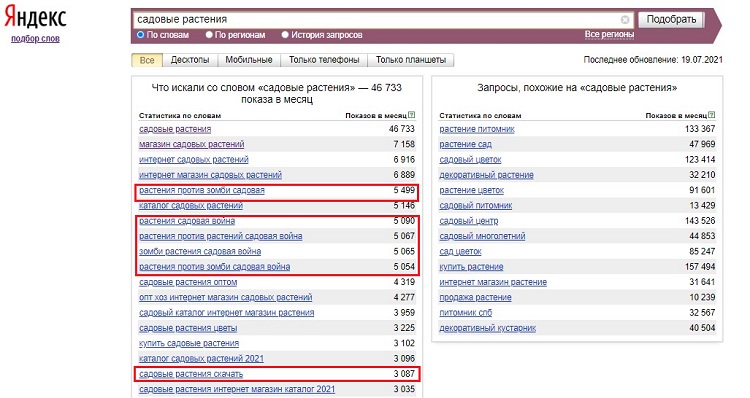The width and height of the screenshot is (750, 398).
Task: Switch to the 'Мобильные' tab
Action: point(249,60)
